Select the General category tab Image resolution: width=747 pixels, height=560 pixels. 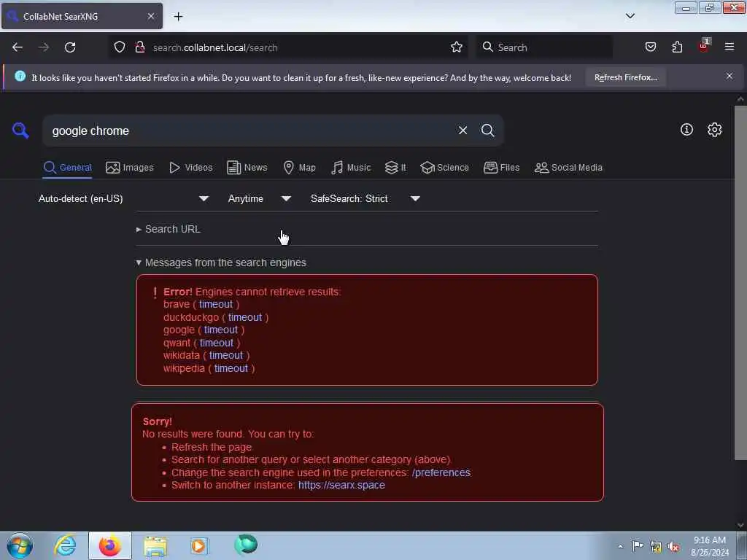click(x=67, y=168)
